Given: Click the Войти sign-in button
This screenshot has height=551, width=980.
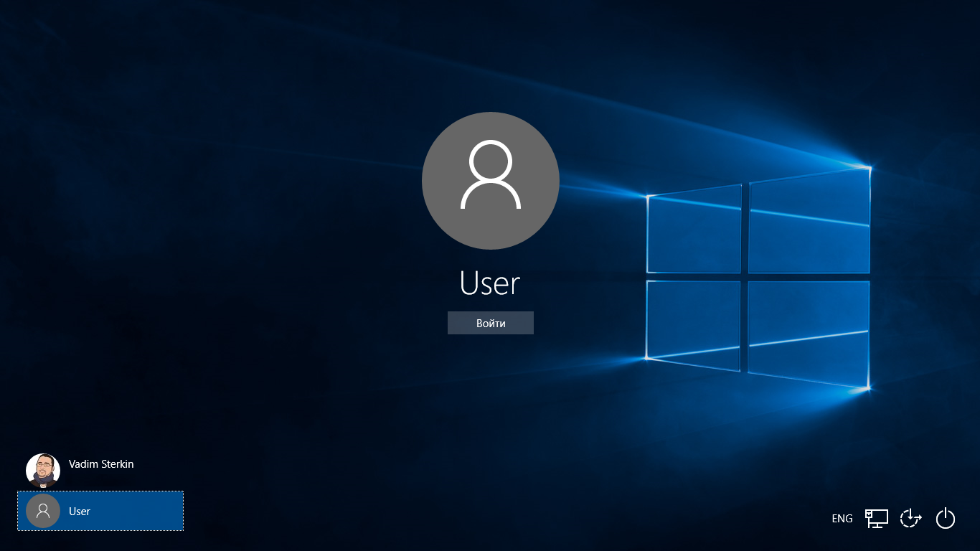Looking at the screenshot, I should click(x=491, y=323).
